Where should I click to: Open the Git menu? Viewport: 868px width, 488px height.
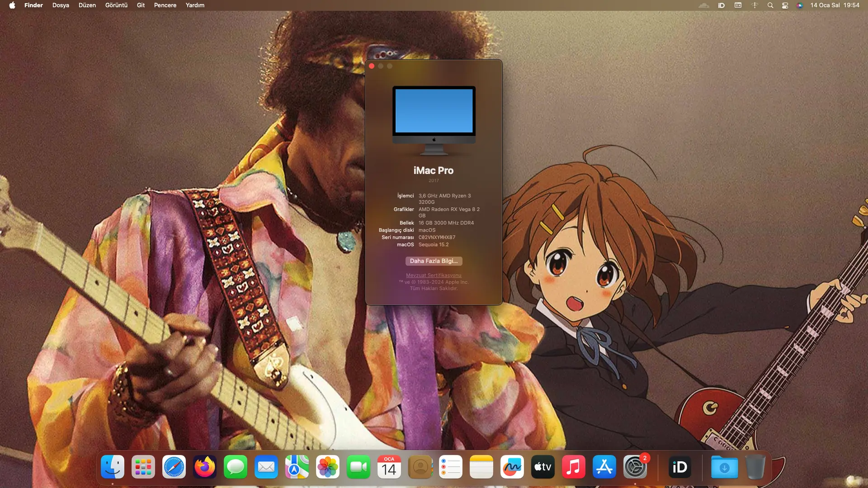pos(141,5)
